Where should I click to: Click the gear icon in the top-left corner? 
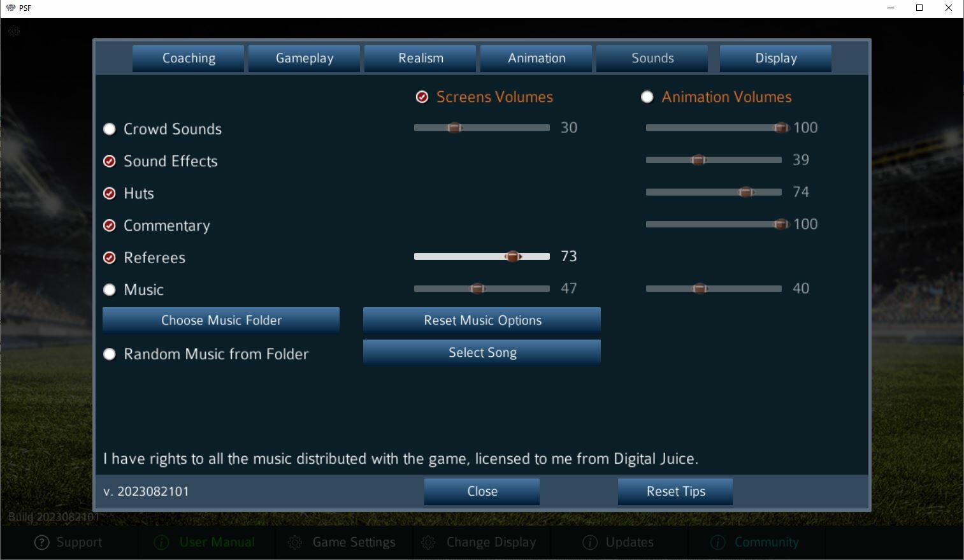pos(14,31)
